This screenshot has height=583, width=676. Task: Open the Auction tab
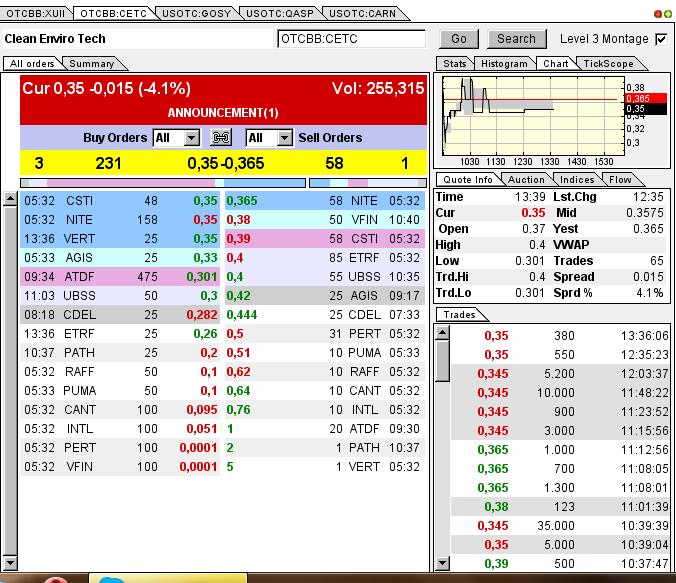[526, 179]
